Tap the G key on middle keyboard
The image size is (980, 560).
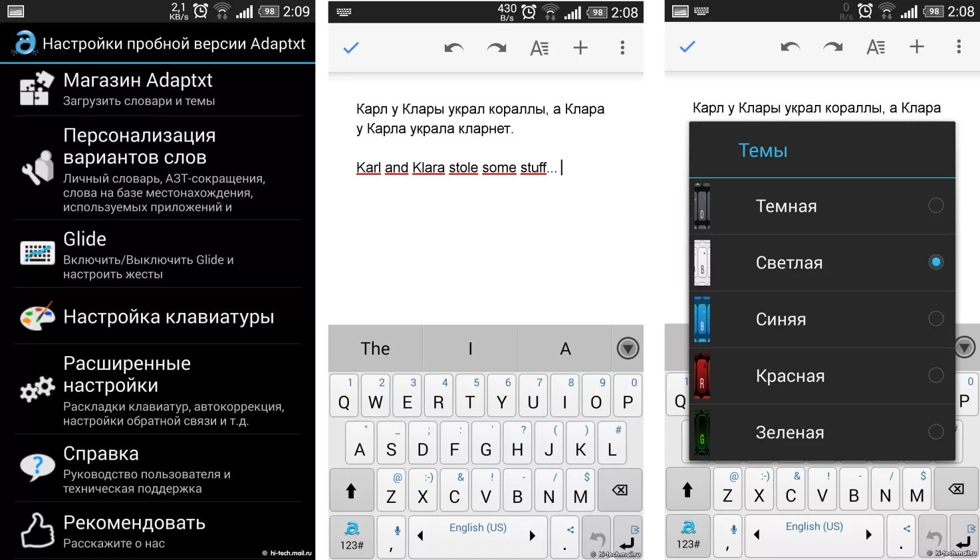click(485, 443)
